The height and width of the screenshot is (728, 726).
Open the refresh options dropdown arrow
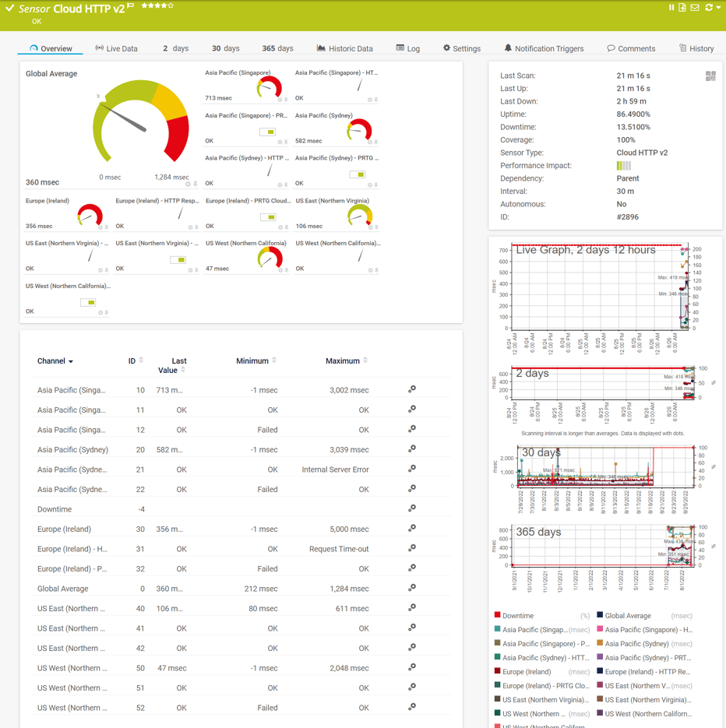[717, 7]
